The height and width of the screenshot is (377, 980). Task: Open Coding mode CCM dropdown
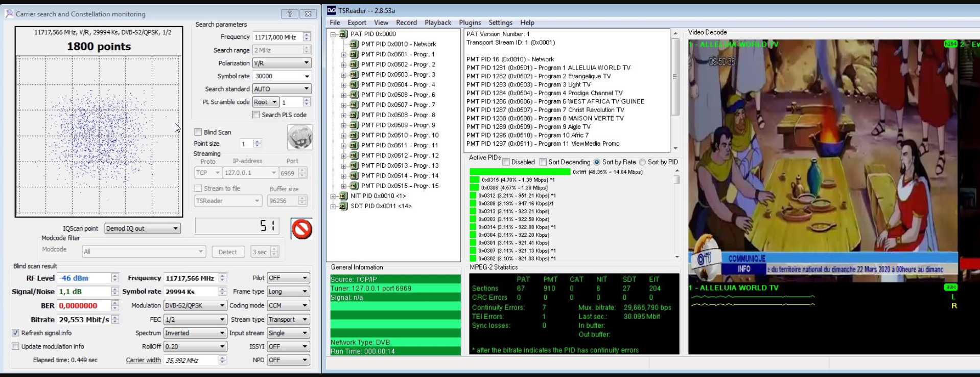[x=289, y=305]
